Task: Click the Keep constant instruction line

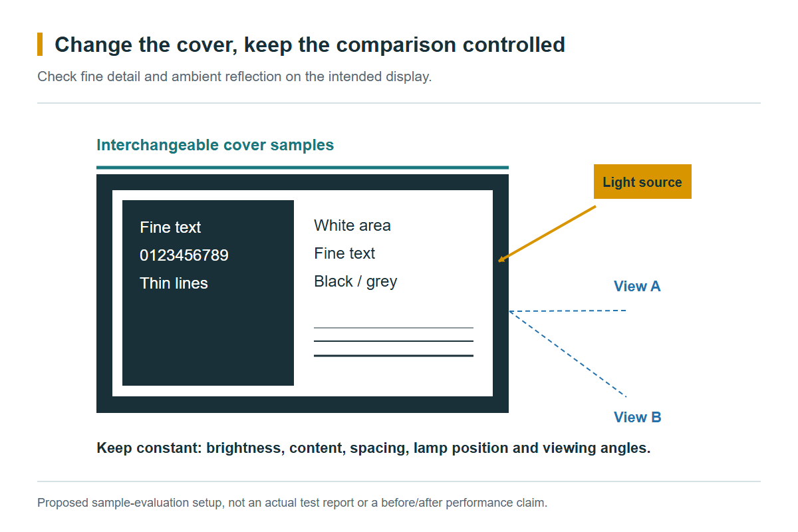Action: pos(374,448)
